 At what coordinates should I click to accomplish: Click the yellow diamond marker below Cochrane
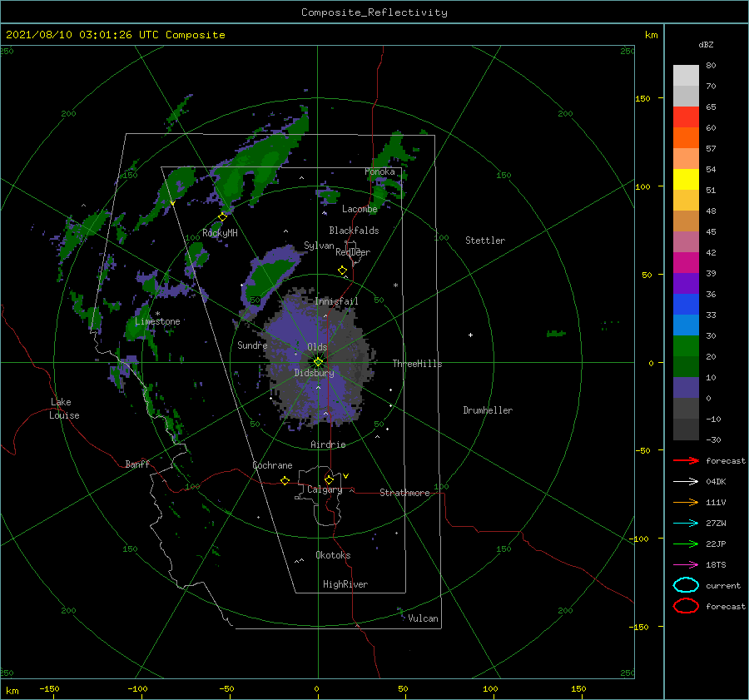point(285,481)
